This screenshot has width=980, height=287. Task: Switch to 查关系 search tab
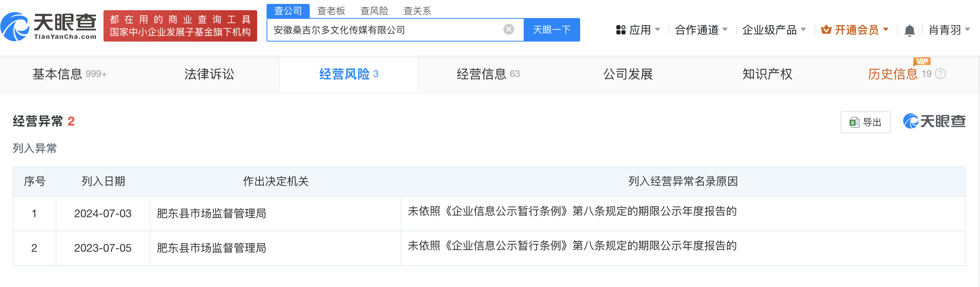click(x=417, y=11)
